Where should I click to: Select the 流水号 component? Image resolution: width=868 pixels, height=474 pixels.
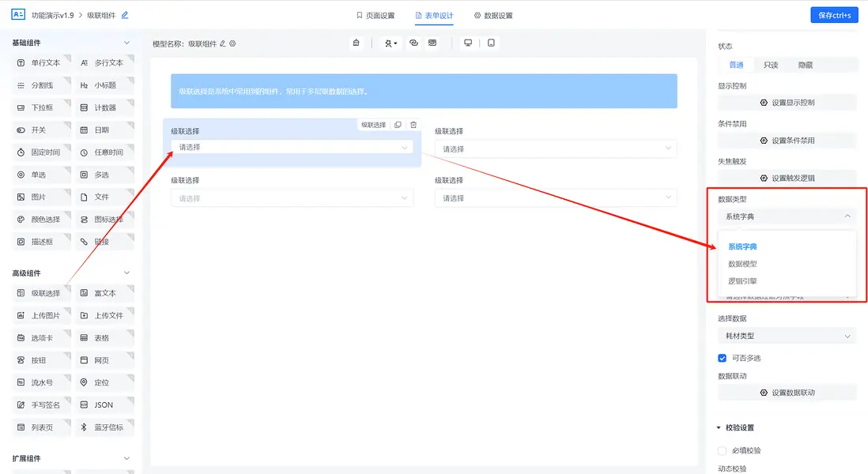(42, 382)
